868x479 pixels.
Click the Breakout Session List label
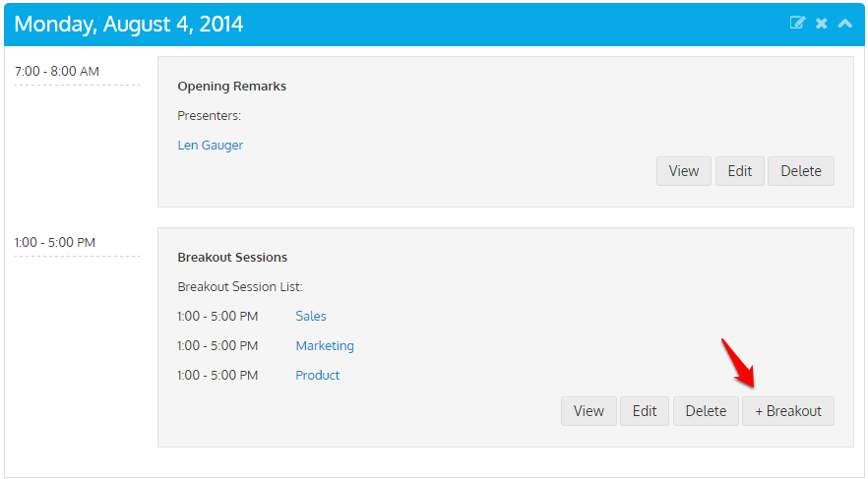coord(240,286)
